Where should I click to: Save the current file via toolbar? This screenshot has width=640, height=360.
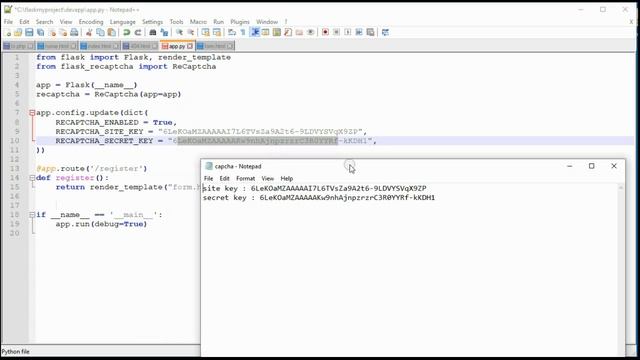point(29,32)
